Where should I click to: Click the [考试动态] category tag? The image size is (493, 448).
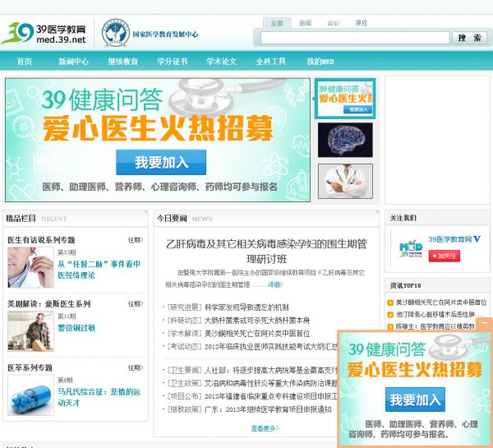(184, 347)
